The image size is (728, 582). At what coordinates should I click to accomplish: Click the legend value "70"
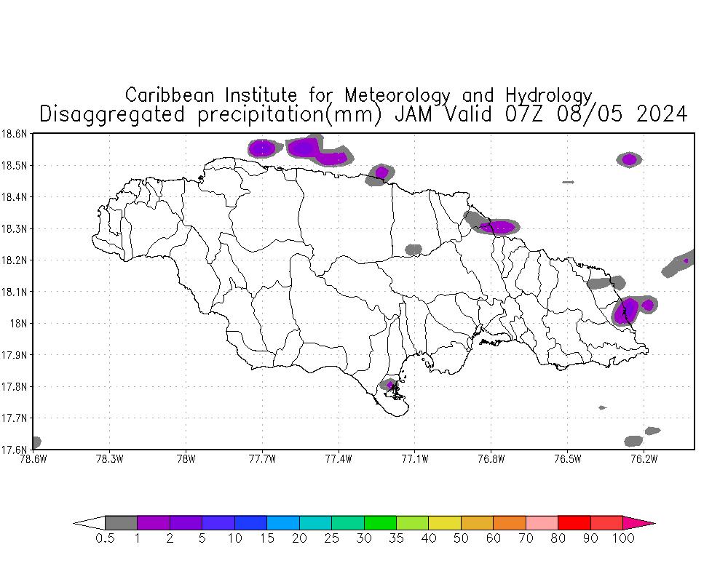point(526,538)
